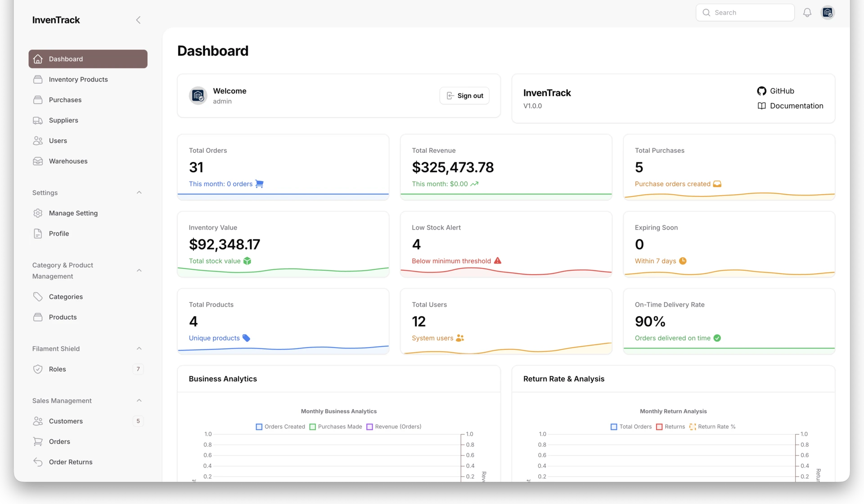Click the green box icon in Inventory Value
The height and width of the screenshot is (504, 864).
pos(247,261)
